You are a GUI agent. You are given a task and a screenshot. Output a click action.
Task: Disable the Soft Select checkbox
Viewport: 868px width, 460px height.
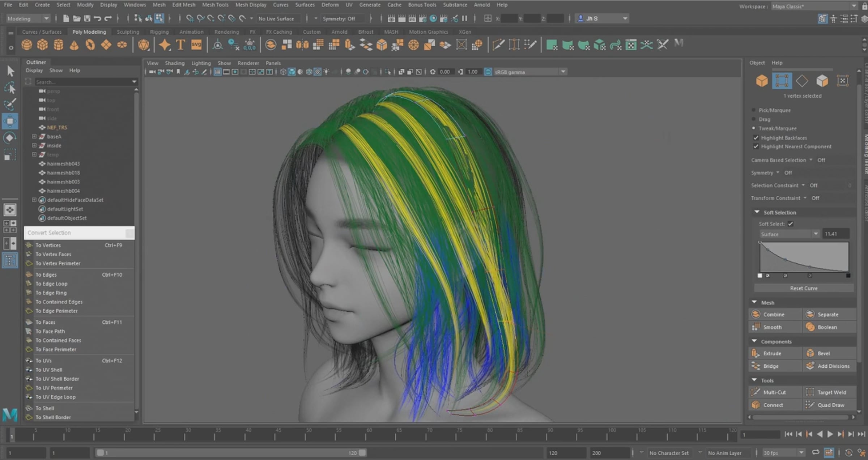pyautogui.click(x=791, y=224)
